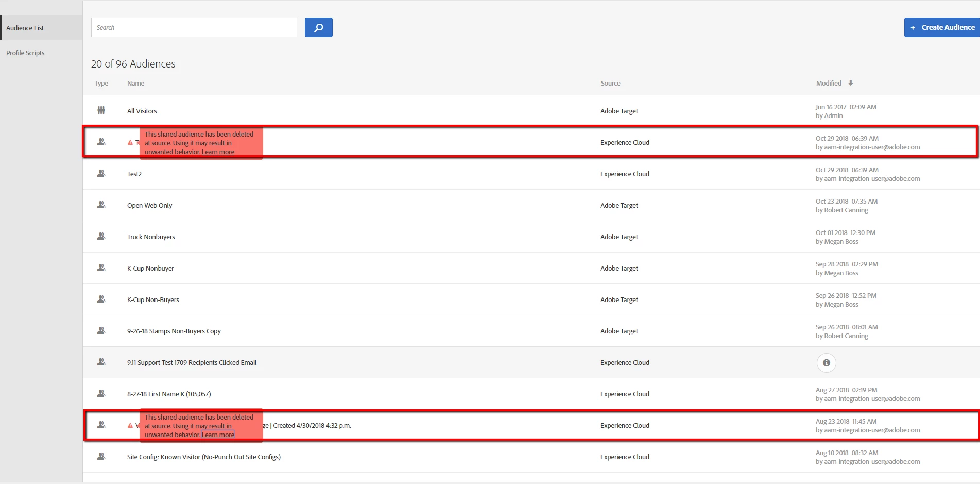Sort by the Source column header

tap(610, 83)
